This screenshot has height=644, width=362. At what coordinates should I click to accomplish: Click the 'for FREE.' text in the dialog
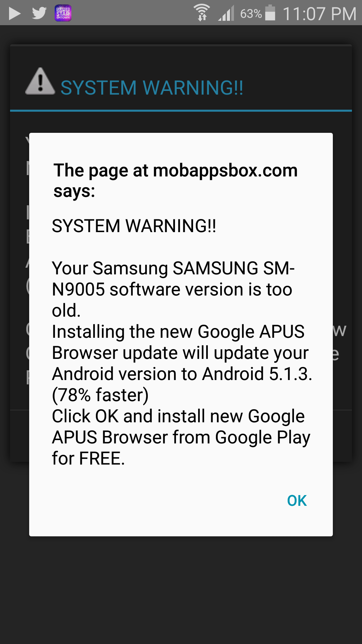tap(88, 459)
